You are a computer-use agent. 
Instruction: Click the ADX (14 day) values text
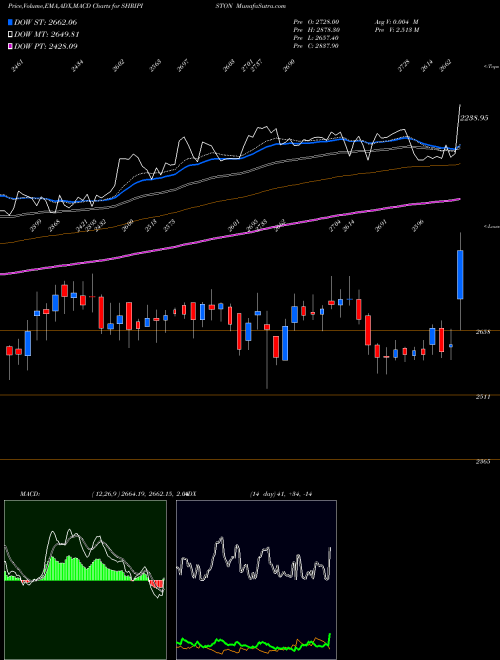pyautogui.click(x=281, y=494)
